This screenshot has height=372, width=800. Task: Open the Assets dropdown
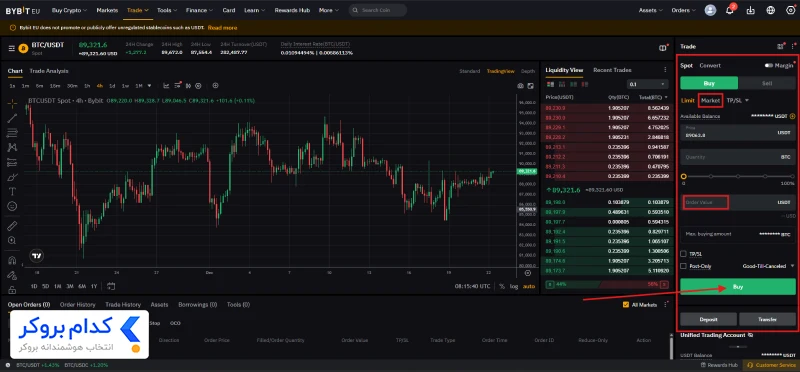[x=651, y=10]
